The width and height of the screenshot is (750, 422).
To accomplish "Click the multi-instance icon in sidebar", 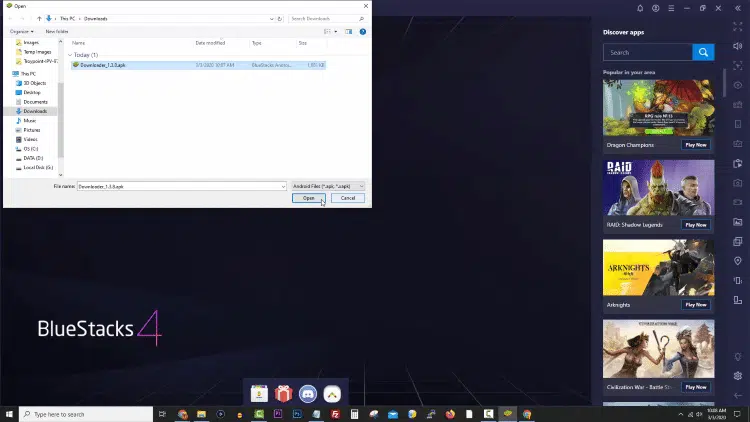I will [x=738, y=242].
